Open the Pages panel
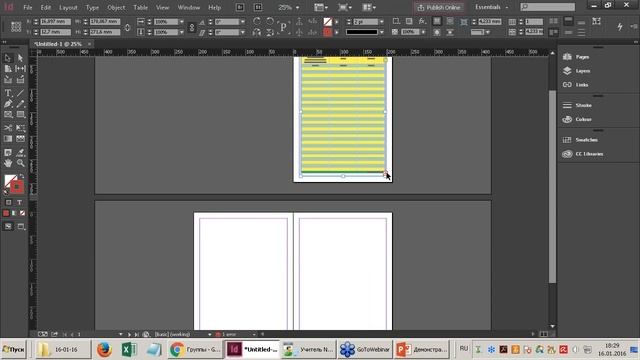Screen dimensions: 640x360 point(576,57)
